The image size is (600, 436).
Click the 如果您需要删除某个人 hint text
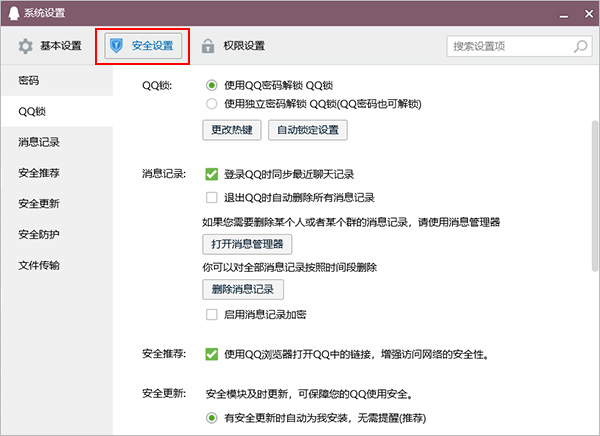(351, 222)
